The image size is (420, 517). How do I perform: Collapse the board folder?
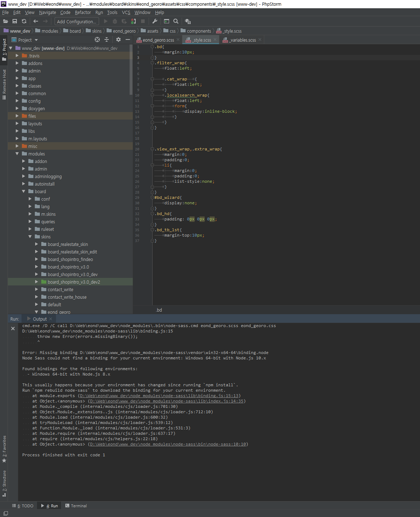(23, 191)
